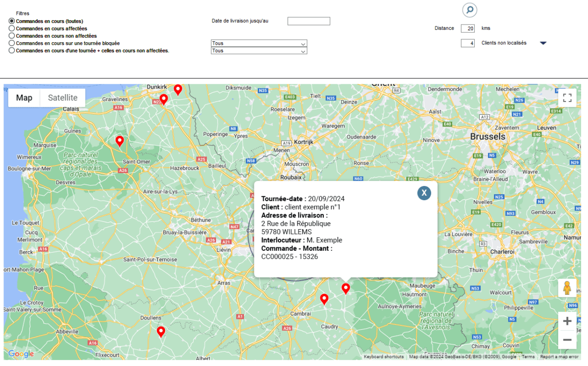Click the Date de livraison jusqu'au field
The height and width of the screenshot is (366, 588).
(x=309, y=21)
